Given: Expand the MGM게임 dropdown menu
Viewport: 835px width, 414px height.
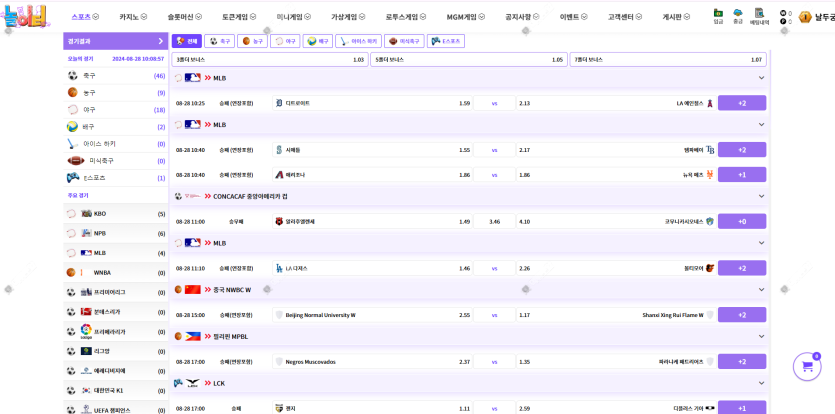Looking at the screenshot, I should tap(465, 17).
